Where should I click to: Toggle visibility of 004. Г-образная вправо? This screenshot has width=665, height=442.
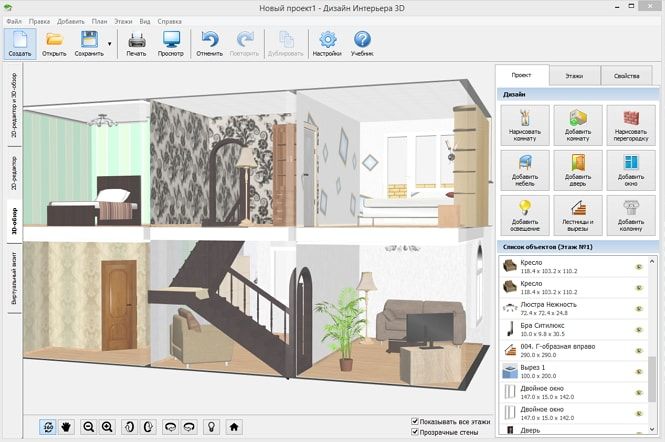pos(639,351)
